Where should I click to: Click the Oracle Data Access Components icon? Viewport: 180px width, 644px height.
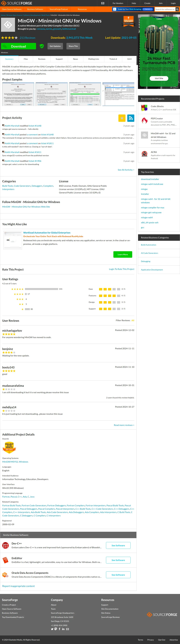tap(5, 575)
